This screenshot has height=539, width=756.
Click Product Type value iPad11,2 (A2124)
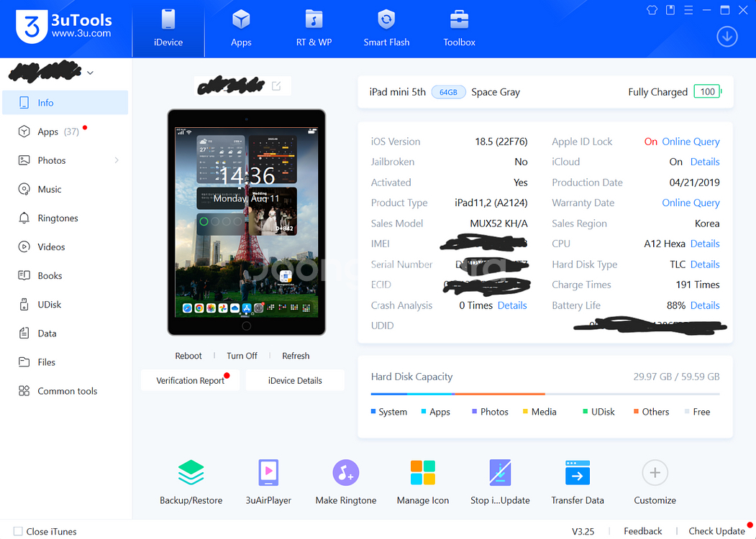click(491, 203)
